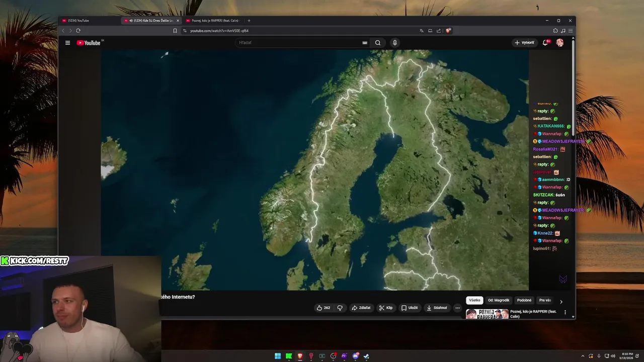Open browser extensions puzzle icon
The image size is (644, 362).
coord(555,31)
